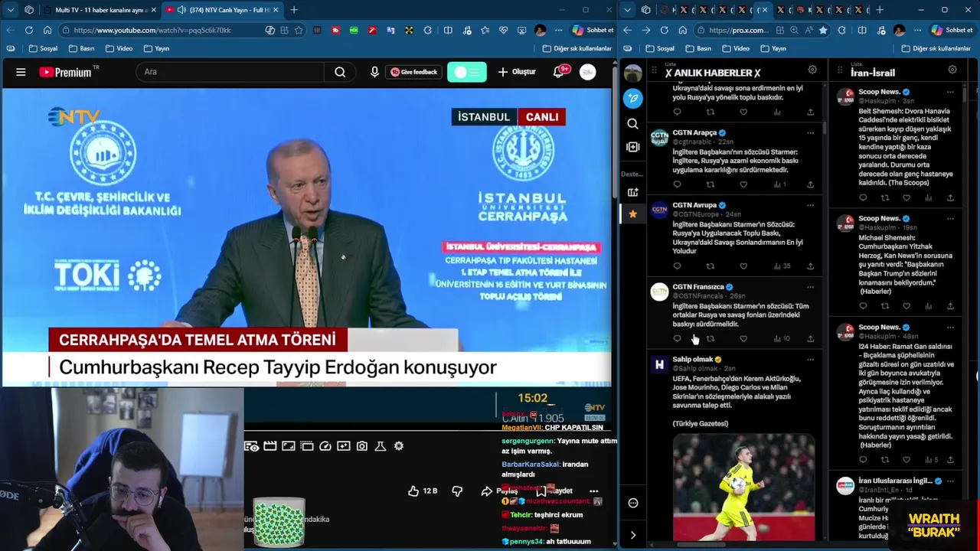Open Video bookmarks folder in left browser
This screenshot has width=980, height=551.
[119, 48]
